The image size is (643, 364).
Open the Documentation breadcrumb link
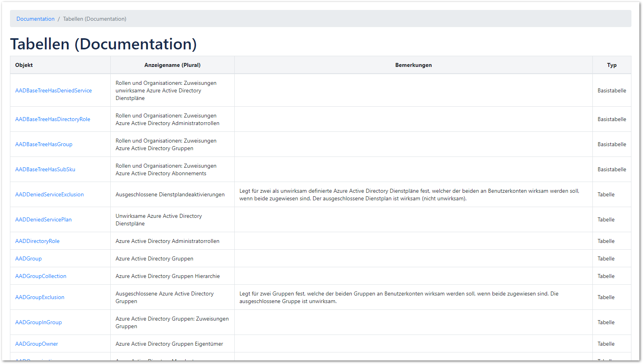click(35, 19)
